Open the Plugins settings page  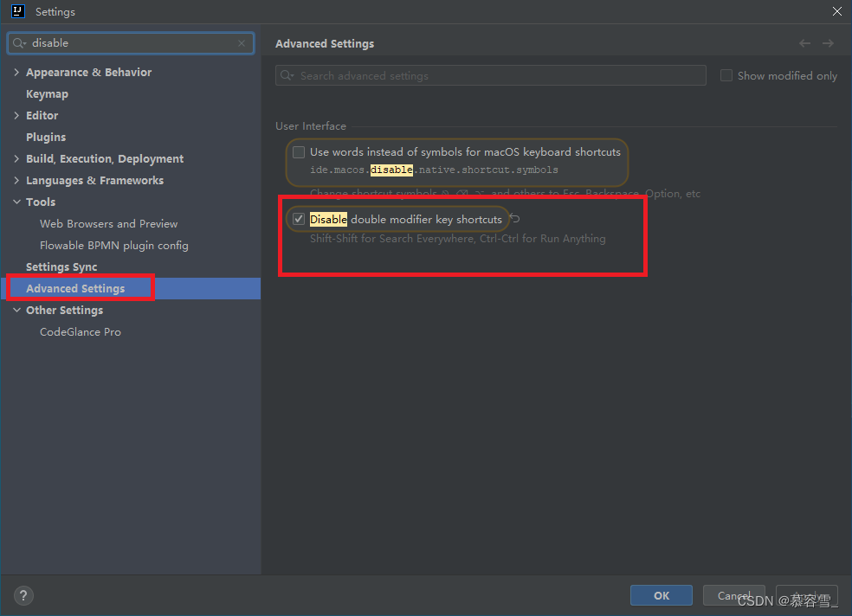[x=46, y=138]
